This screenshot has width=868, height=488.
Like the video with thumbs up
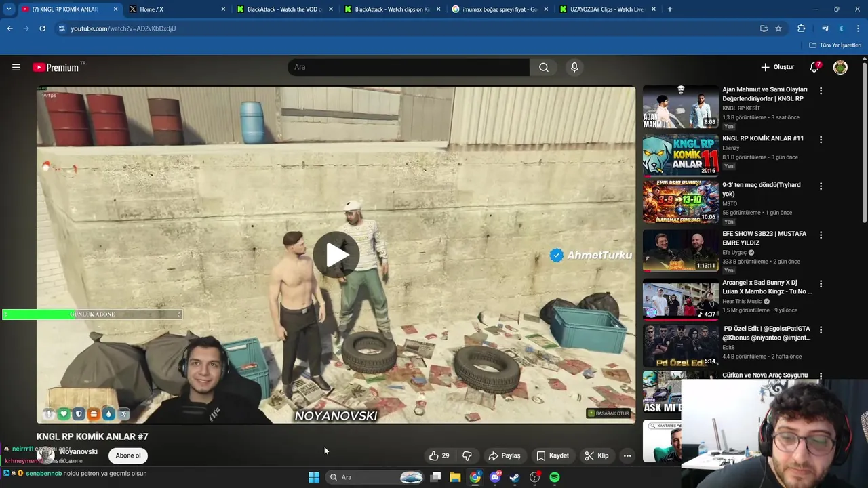(x=439, y=455)
